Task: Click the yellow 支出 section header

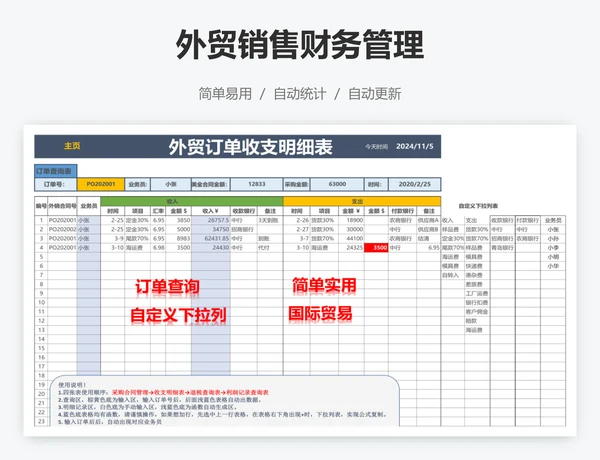Action: pyautogui.click(x=362, y=201)
